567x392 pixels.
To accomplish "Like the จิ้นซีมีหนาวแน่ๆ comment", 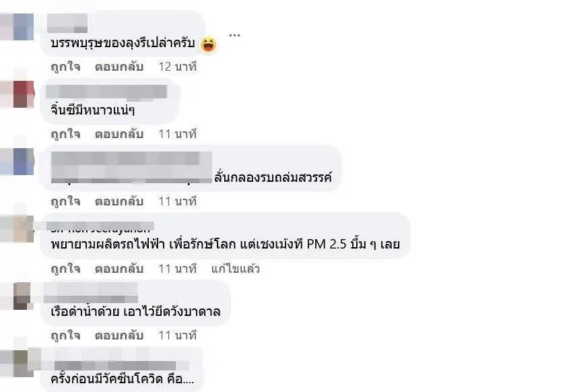I will [x=65, y=134].
